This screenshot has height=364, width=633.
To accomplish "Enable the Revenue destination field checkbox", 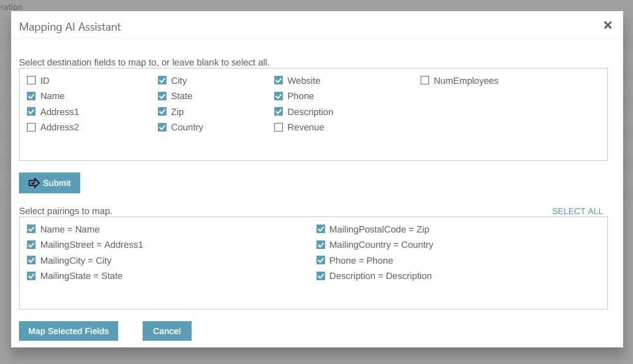I will click(279, 127).
